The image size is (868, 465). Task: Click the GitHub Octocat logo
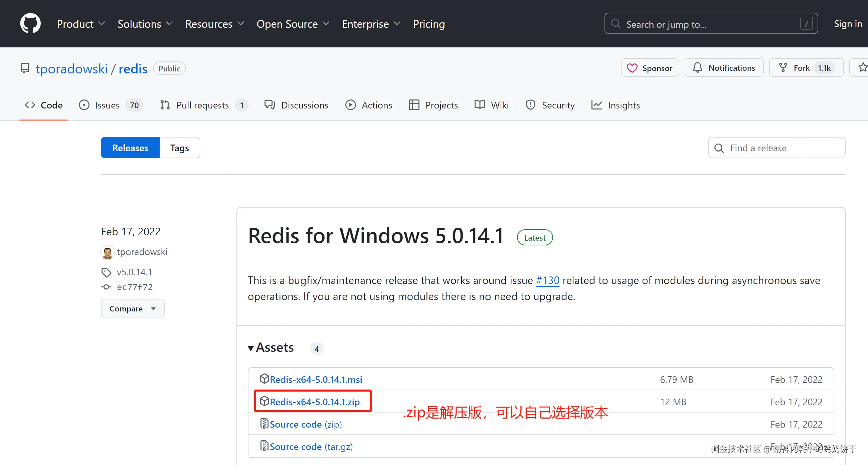click(x=30, y=24)
